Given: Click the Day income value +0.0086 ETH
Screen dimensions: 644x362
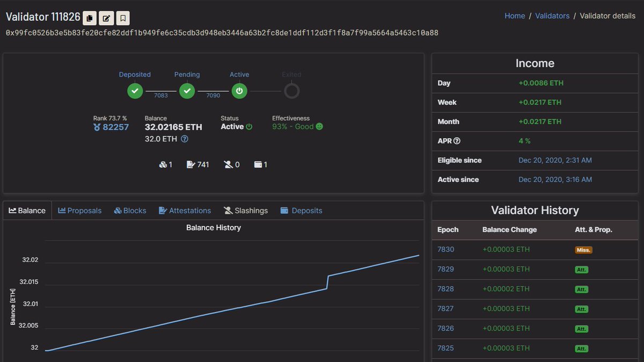Looking at the screenshot, I should click(x=541, y=83).
